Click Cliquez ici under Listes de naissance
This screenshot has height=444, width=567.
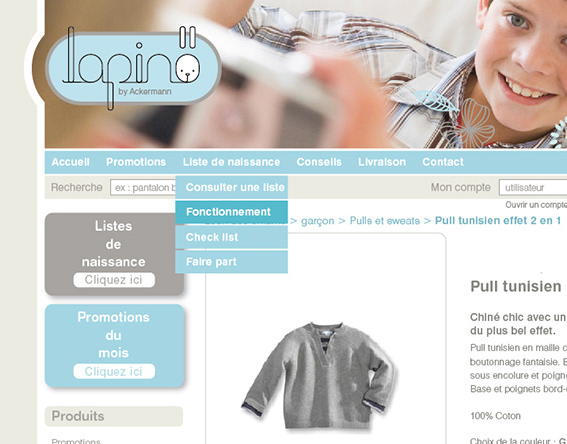point(114,280)
